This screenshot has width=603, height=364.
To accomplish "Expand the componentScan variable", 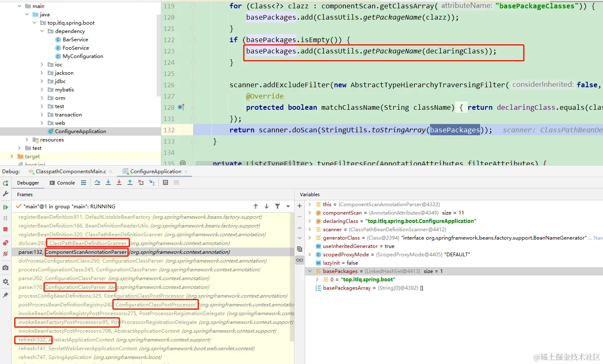I will (310, 213).
